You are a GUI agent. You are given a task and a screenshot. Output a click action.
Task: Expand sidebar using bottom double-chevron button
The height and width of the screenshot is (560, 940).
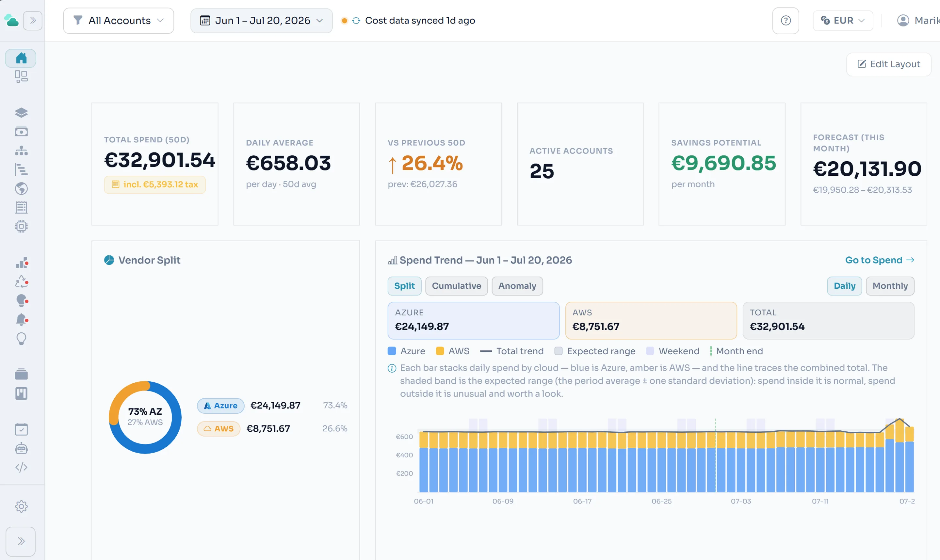[21, 541]
